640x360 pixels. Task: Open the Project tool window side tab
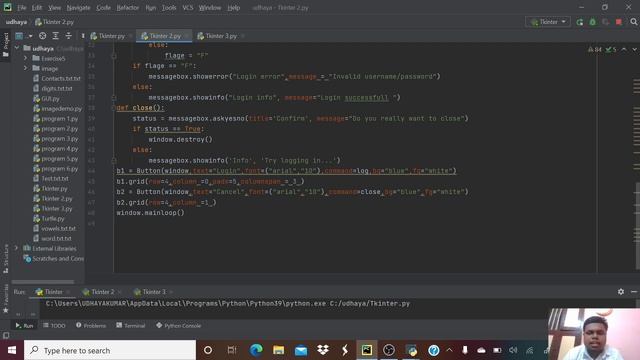[6, 45]
